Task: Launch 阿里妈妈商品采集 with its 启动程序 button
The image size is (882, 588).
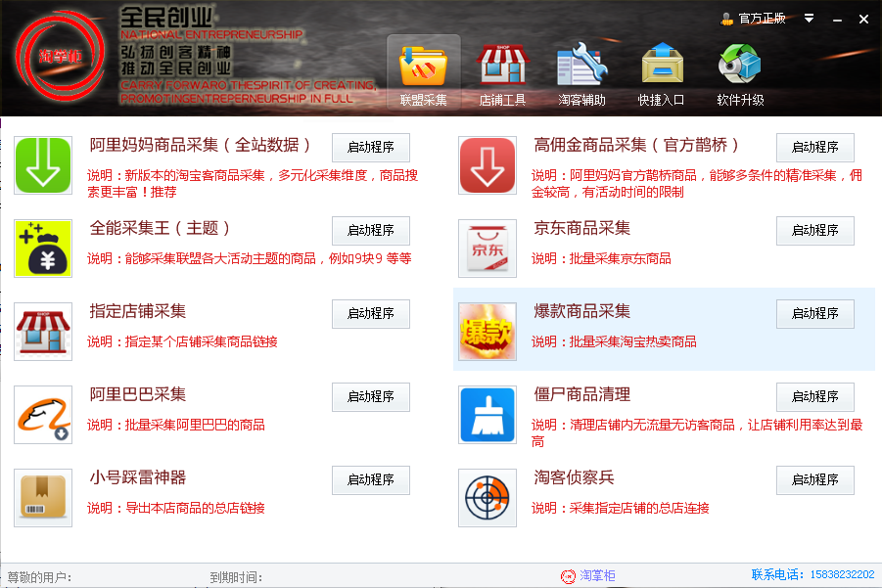Action: [371, 148]
